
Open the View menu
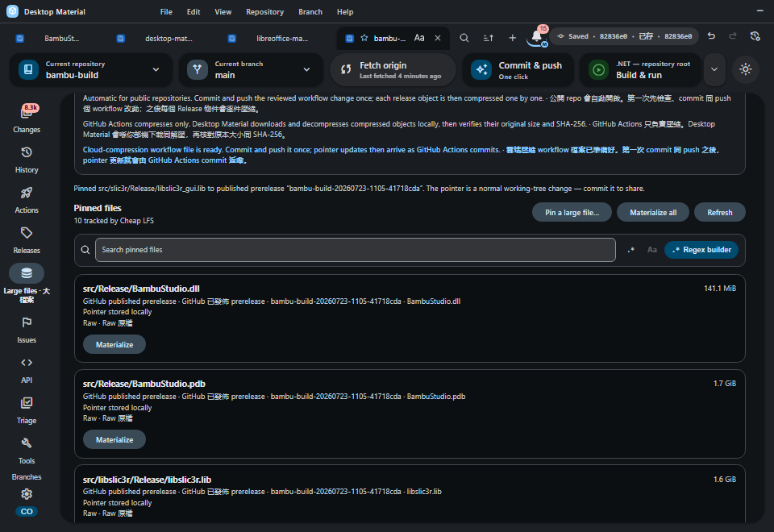click(223, 12)
